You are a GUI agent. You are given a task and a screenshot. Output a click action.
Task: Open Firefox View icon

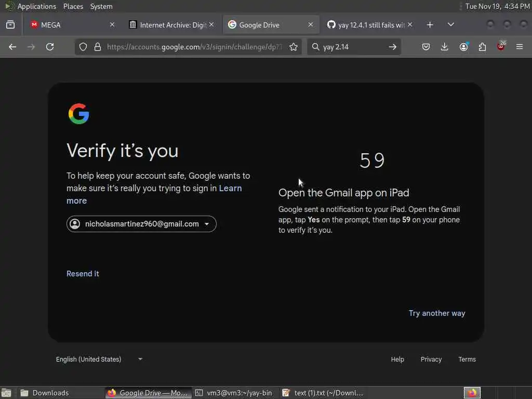click(10, 25)
